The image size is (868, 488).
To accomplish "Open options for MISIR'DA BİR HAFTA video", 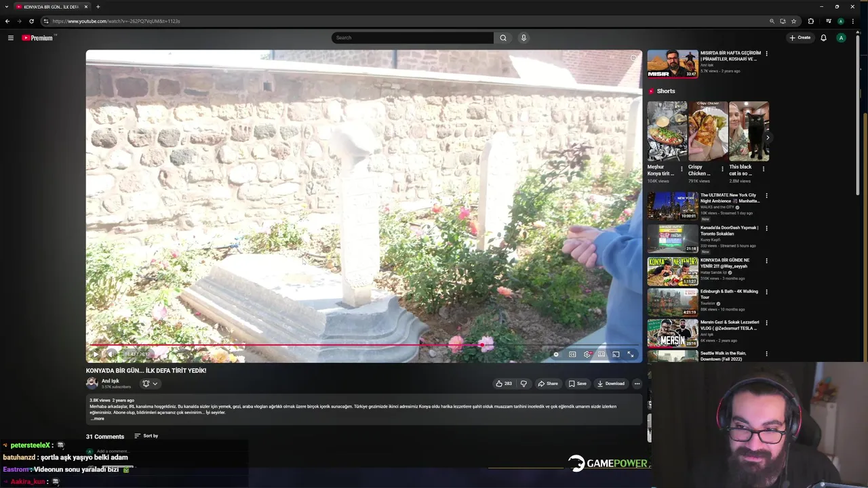I will pos(766,54).
